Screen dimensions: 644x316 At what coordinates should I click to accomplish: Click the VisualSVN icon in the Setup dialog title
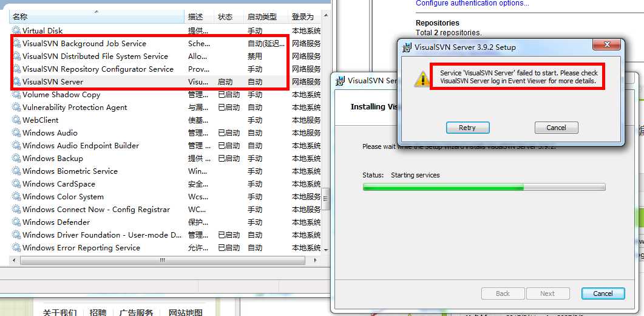tap(407, 47)
